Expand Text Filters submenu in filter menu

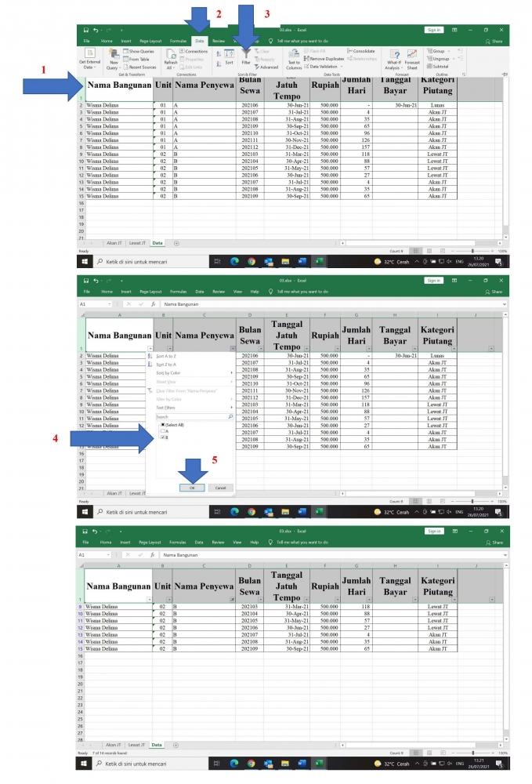click(194, 408)
